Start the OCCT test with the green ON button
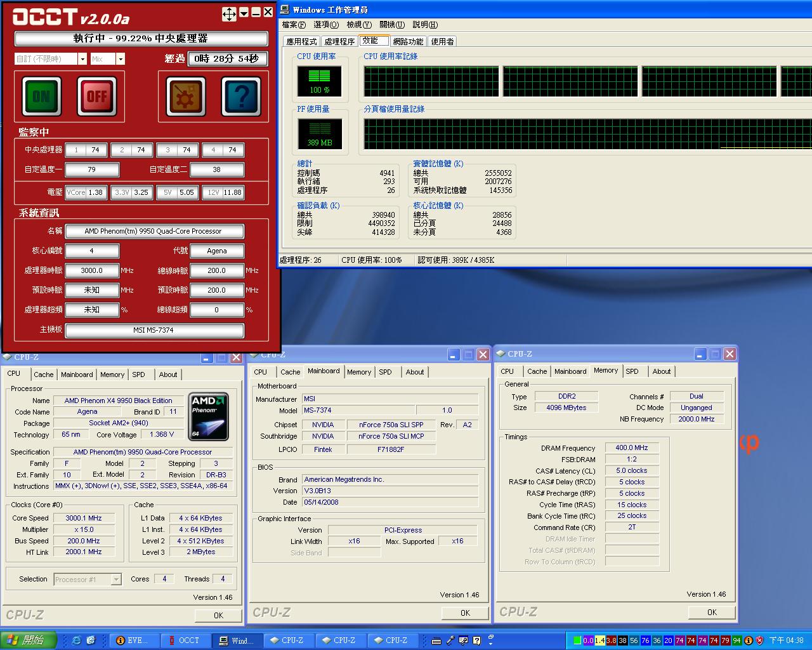The height and width of the screenshot is (650, 812). pos(42,96)
